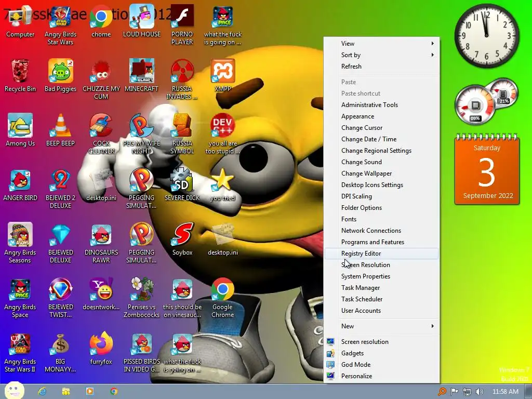This screenshot has height=399, width=532.
Task: Choose Refresh from the context menu
Action: [382, 66]
